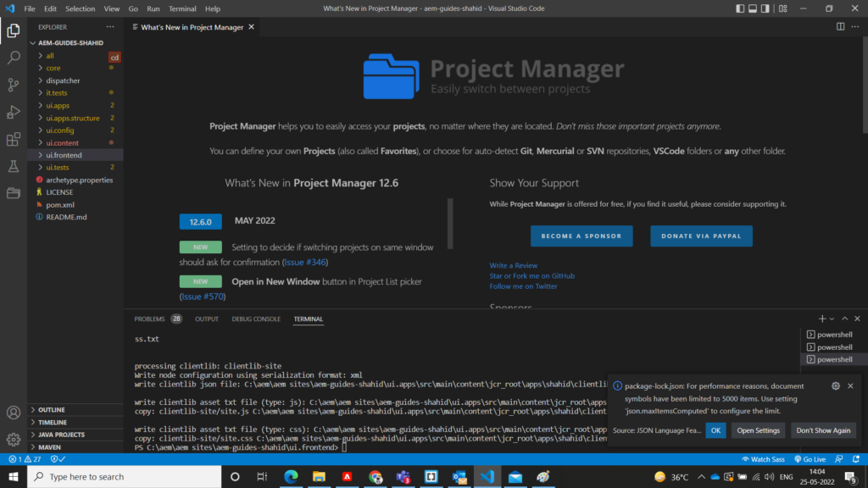The height and width of the screenshot is (488, 868).
Task: Open the Terminal menu
Action: pos(182,8)
